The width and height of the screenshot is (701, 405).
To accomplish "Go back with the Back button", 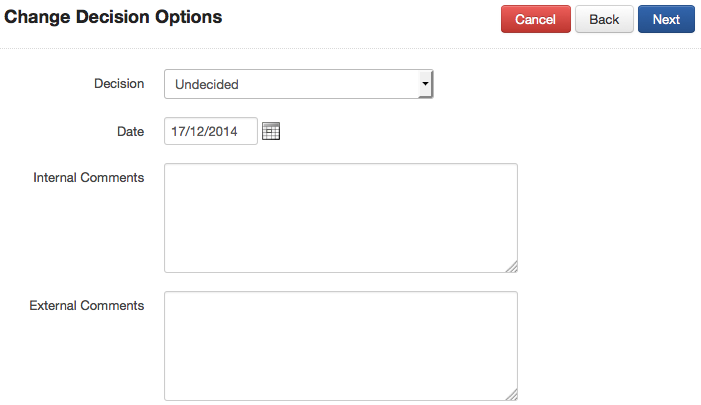I will point(604,19).
